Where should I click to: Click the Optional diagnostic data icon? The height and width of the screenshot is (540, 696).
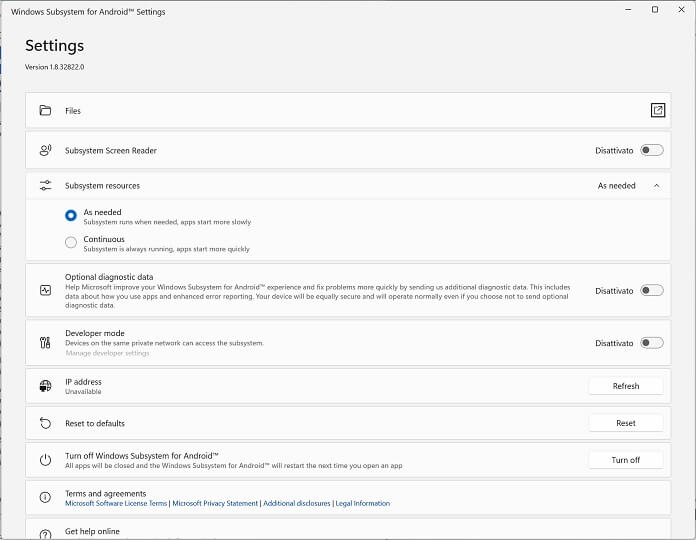(x=45, y=290)
